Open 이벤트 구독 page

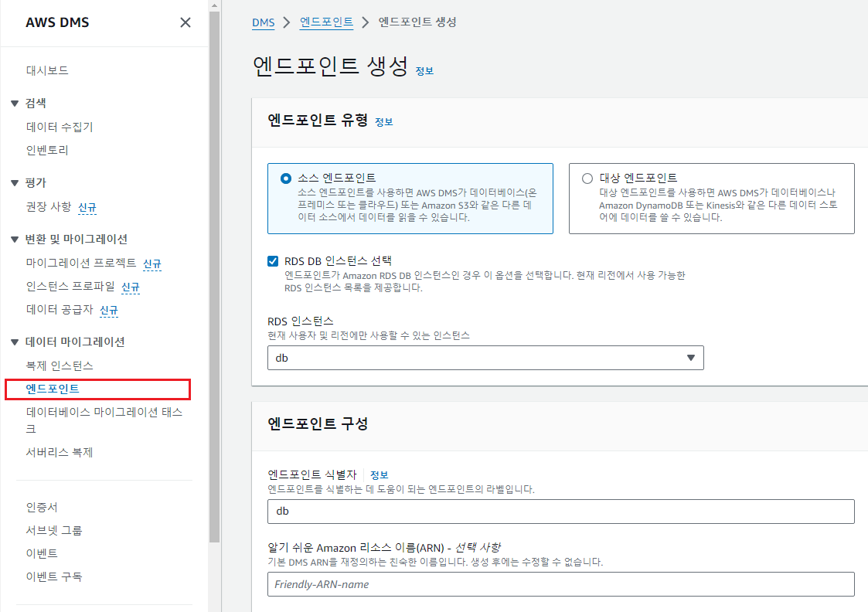(53, 576)
